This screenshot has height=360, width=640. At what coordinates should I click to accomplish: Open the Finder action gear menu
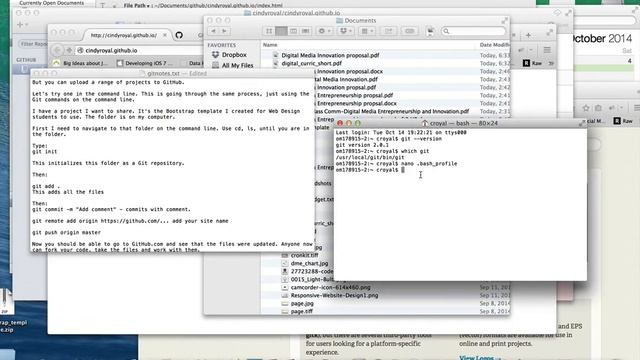coord(324,31)
